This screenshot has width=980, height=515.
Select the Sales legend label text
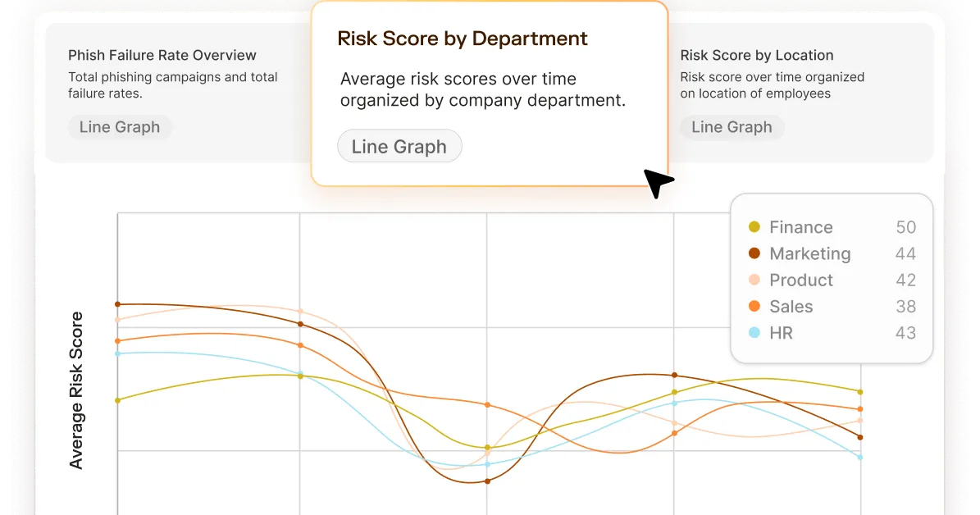click(x=791, y=306)
